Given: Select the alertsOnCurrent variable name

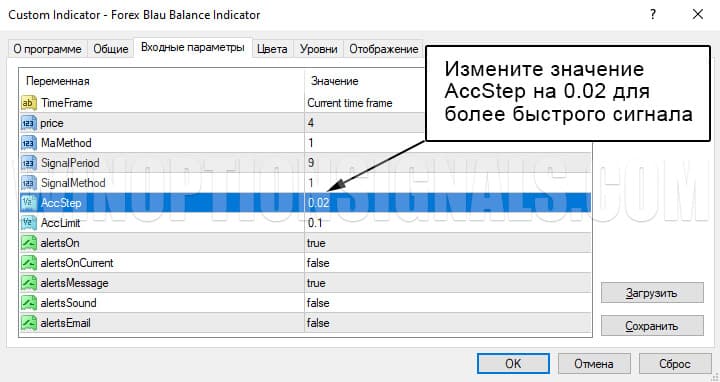Looking at the screenshot, I should [77, 263].
